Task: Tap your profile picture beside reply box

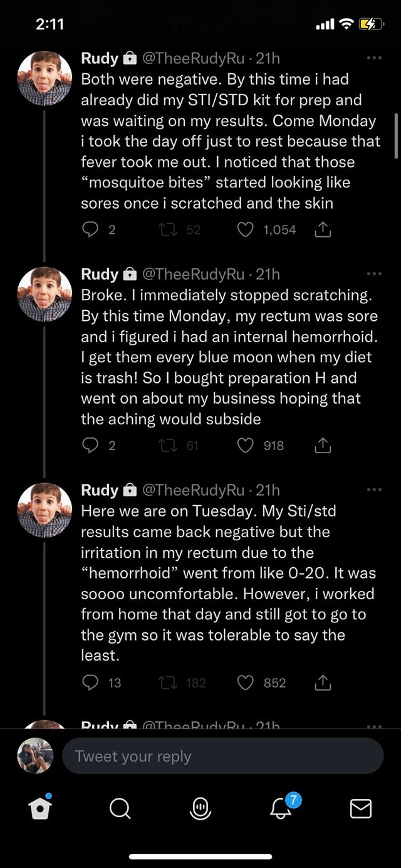Action: pyautogui.click(x=35, y=756)
